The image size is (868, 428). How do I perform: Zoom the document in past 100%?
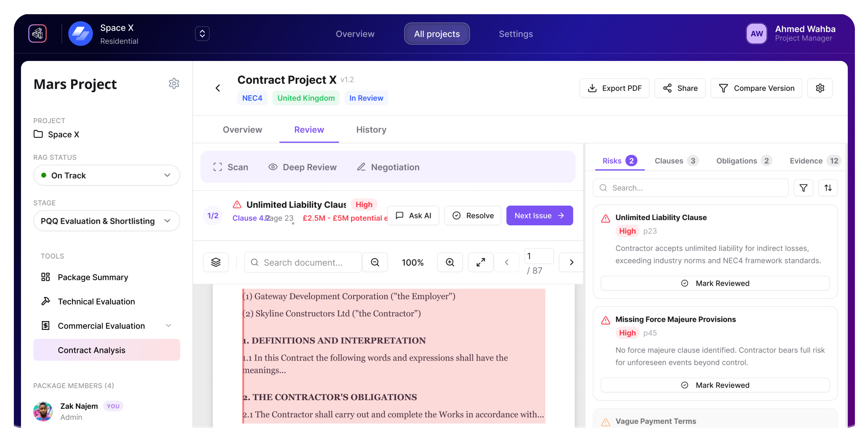pyautogui.click(x=450, y=262)
